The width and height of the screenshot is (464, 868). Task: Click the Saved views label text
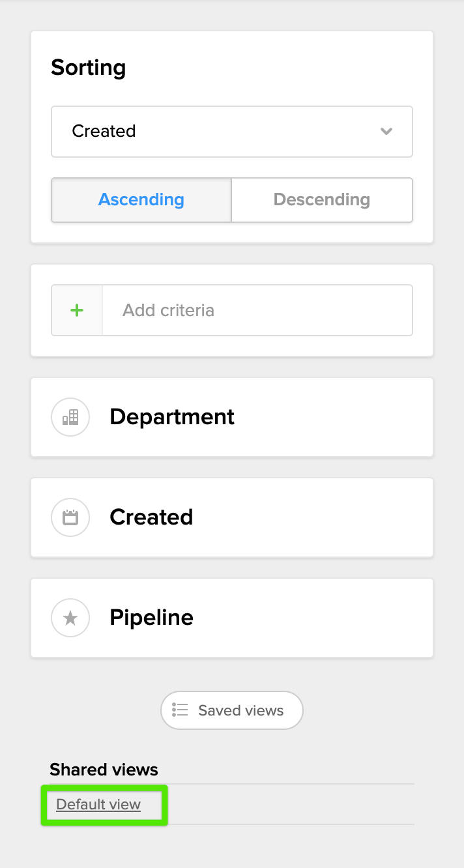click(x=241, y=710)
